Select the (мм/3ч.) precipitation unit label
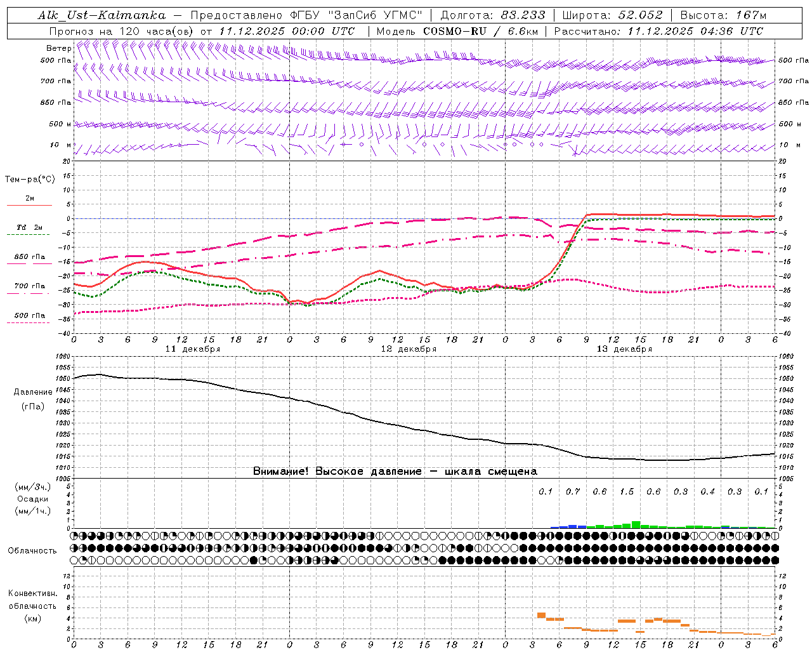The image size is (812, 650). coord(32,487)
